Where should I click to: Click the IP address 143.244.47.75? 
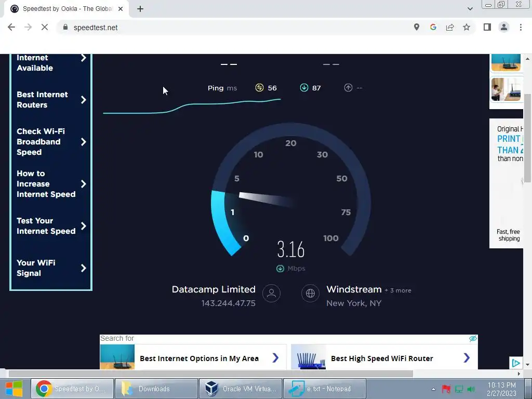point(229,303)
